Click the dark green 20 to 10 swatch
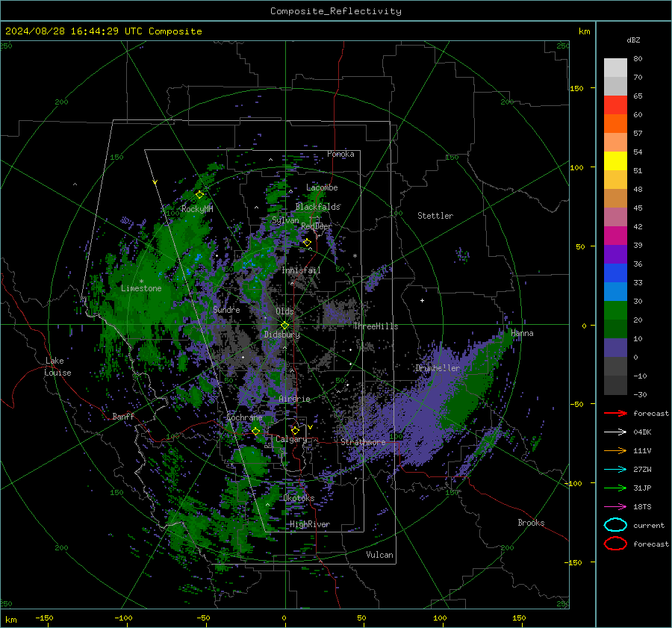This screenshot has height=628, width=672. [615, 329]
